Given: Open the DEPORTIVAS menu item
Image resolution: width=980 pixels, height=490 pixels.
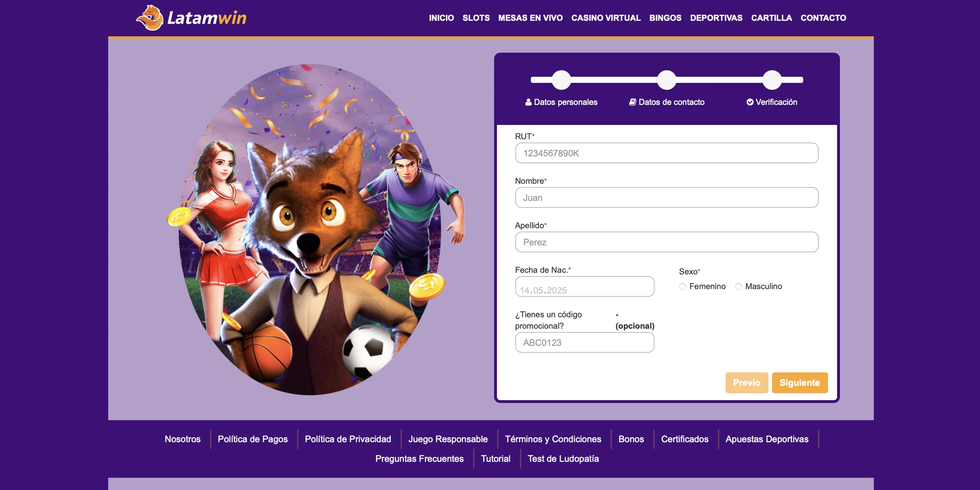Looking at the screenshot, I should click(x=716, y=18).
